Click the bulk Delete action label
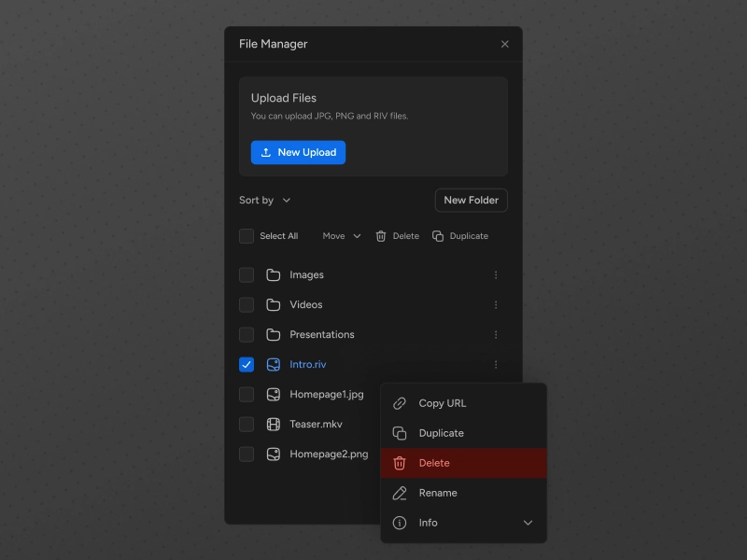Screen dimensions: 747x560 [x=406, y=236]
